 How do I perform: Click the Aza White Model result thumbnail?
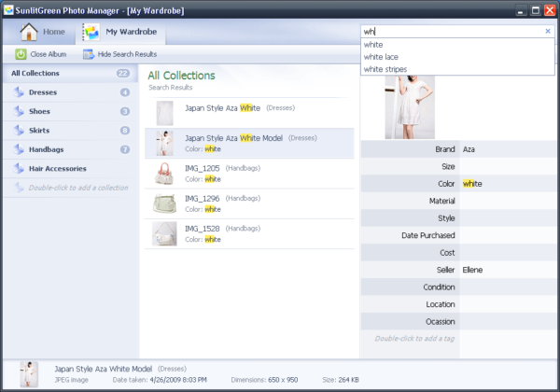point(164,143)
